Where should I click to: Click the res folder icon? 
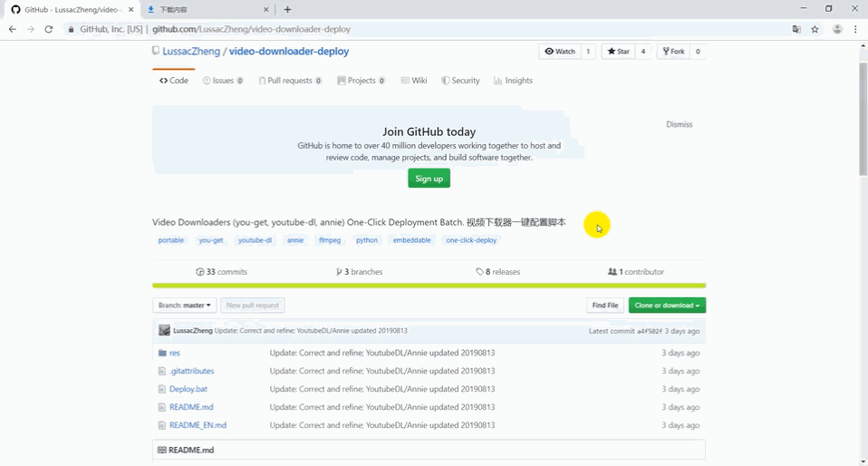tap(162, 353)
